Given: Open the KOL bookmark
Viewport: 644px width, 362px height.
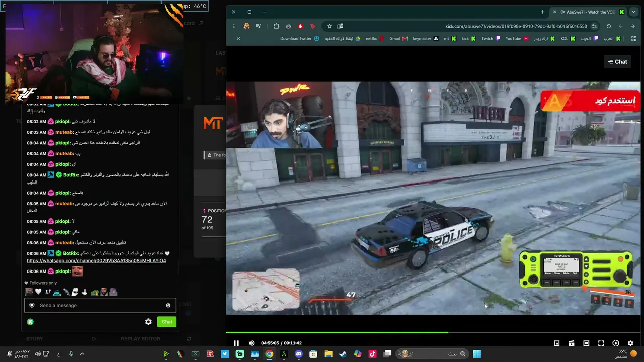Looking at the screenshot, I should tap(568, 39).
